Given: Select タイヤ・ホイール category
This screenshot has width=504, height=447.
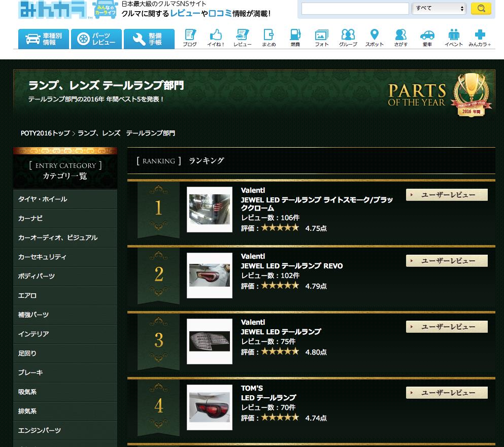Looking at the screenshot, I should point(65,199).
